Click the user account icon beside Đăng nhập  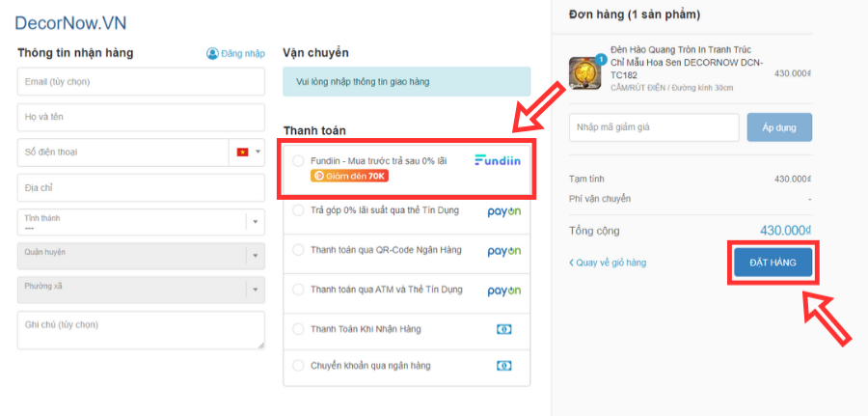pyautogui.click(x=212, y=53)
